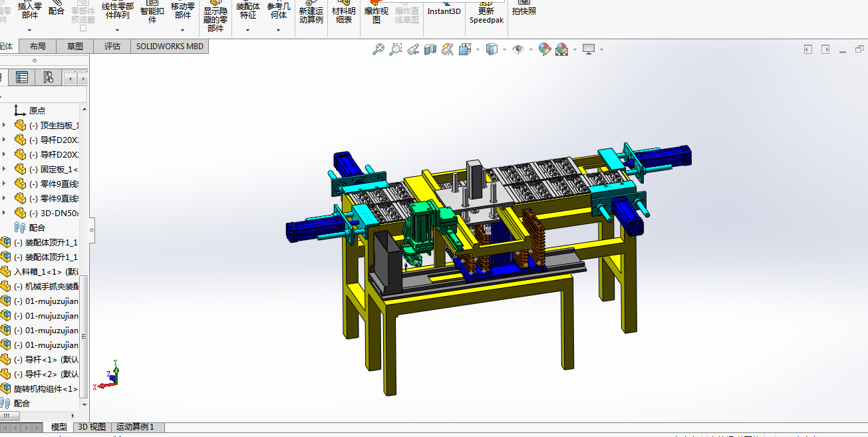This screenshot has width=868, height=437.
Task: Click the Zoom to Fit magnifier icon
Action: point(378,49)
